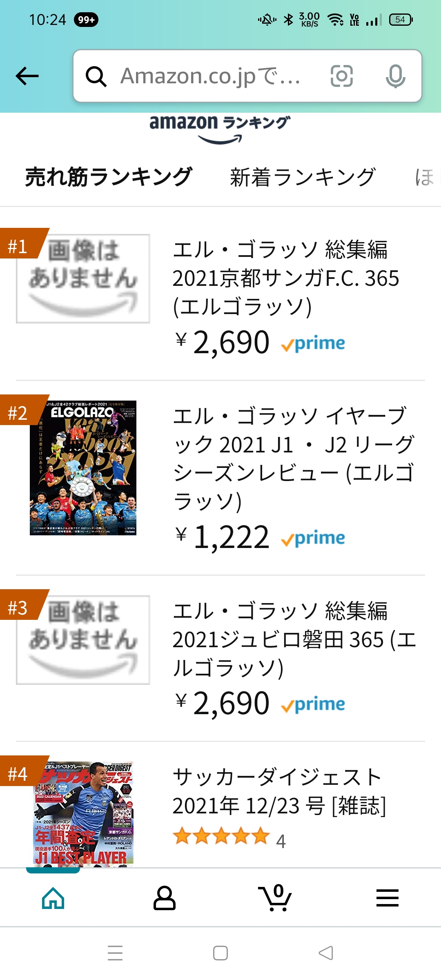The height and width of the screenshot is (980, 441).
Task: Open Android recent apps button
Action: 115,953
